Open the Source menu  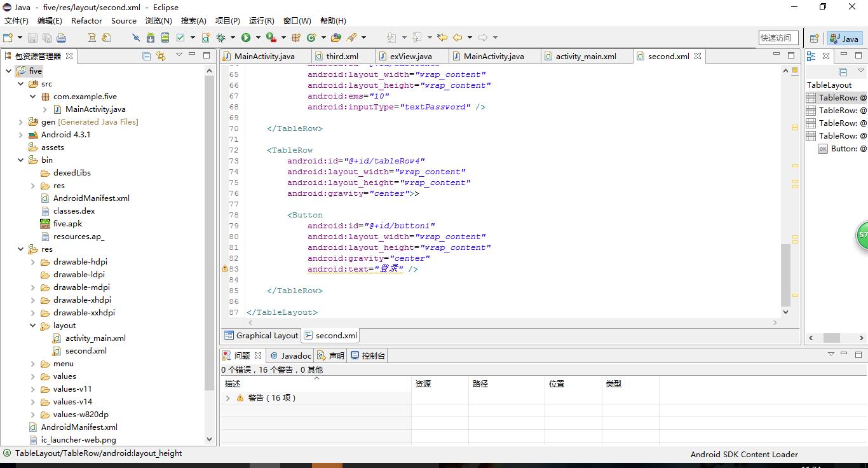click(124, 21)
